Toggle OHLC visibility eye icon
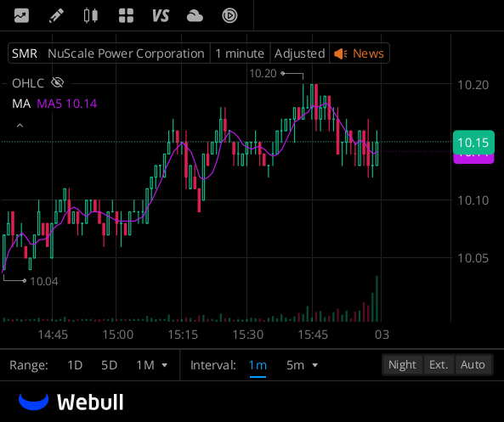Screen dimensions: 504x422 click(x=58, y=83)
